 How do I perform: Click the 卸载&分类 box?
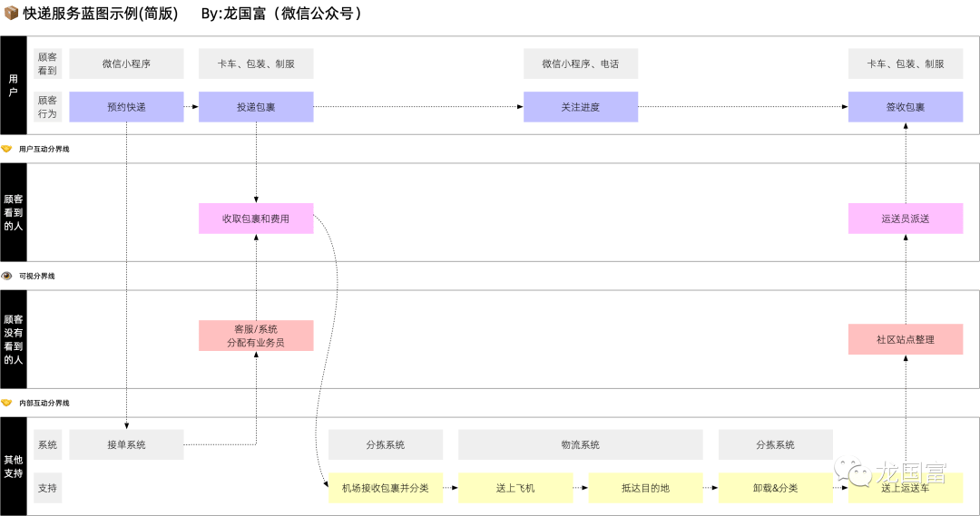click(775, 488)
